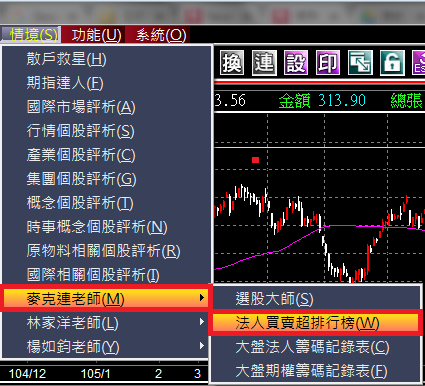Click the 換 toolbar icon
Image resolution: width=425 pixels, height=386 pixels.
232,63
